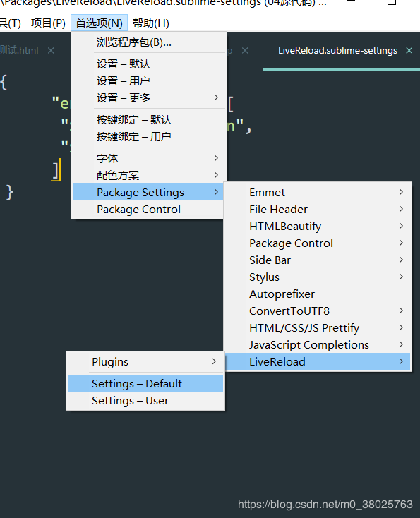Switch to 测试.html tab
420x518 pixels.
click(19, 50)
